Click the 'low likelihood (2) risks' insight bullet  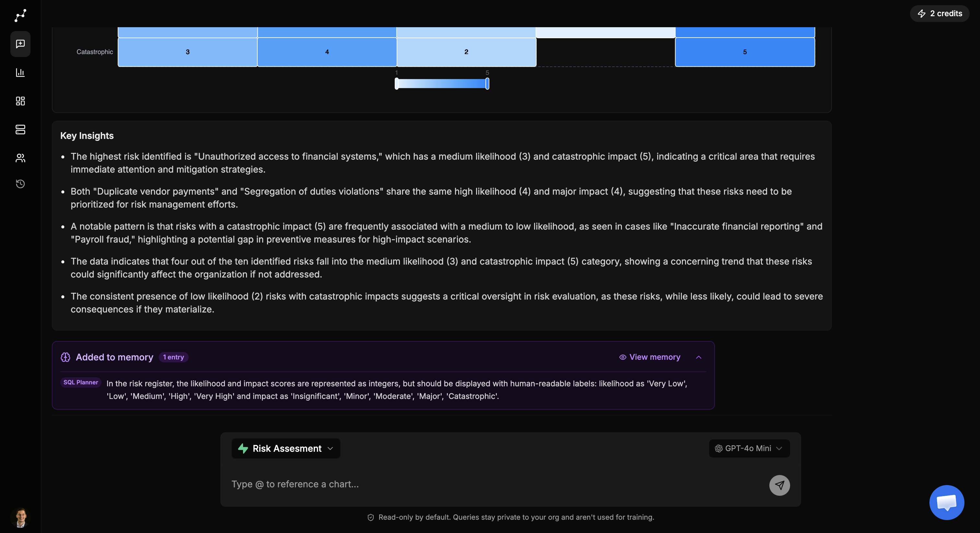click(x=447, y=303)
